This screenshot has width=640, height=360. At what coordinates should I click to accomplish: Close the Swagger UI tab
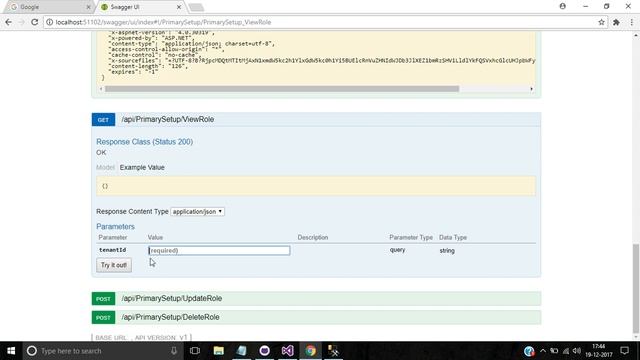tap(179, 7)
